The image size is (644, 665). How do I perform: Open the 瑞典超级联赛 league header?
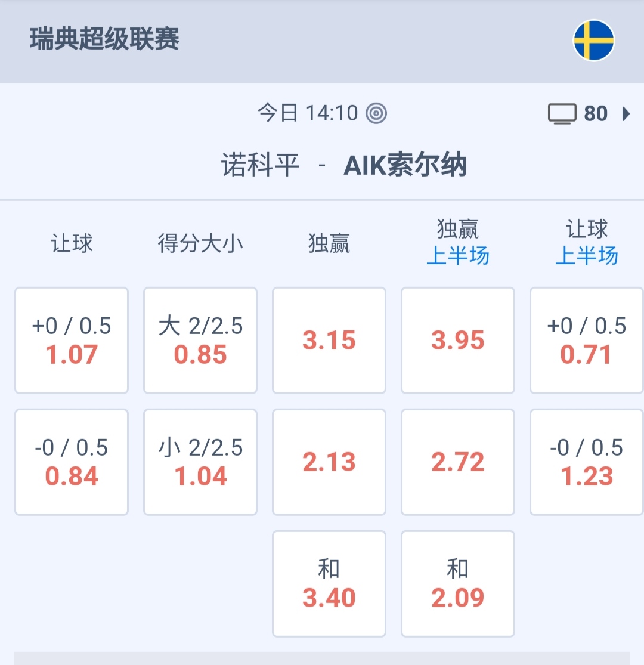coord(105,40)
